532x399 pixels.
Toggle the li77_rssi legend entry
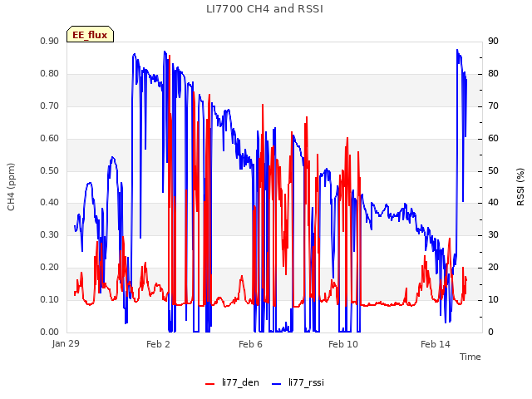tap(298, 382)
